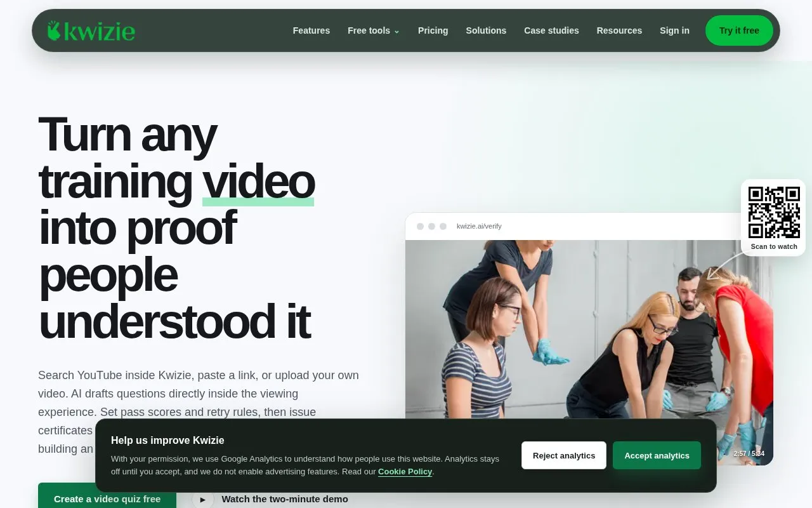This screenshot has height=508, width=812.
Task: Click the Help us improve Kwizie heading
Action: pyautogui.click(x=167, y=440)
